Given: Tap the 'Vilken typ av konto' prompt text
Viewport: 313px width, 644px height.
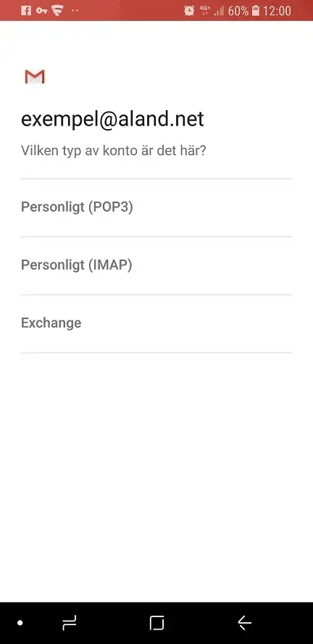Looking at the screenshot, I should (114, 151).
